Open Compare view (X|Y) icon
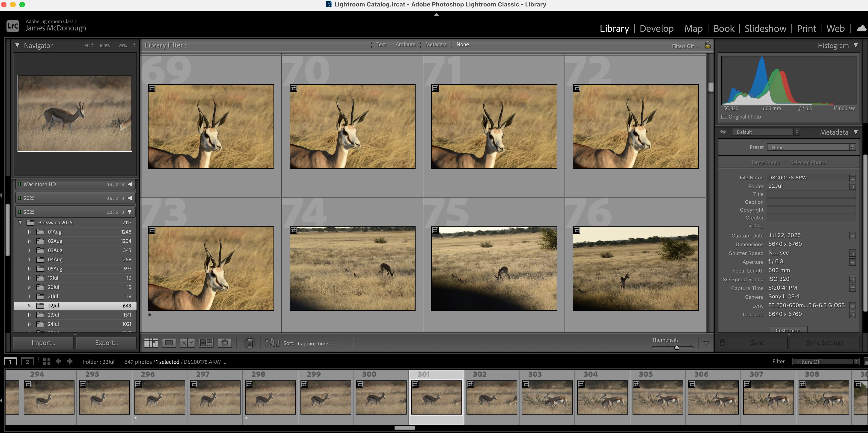The image size is (868, 433). tap(187, 343)
